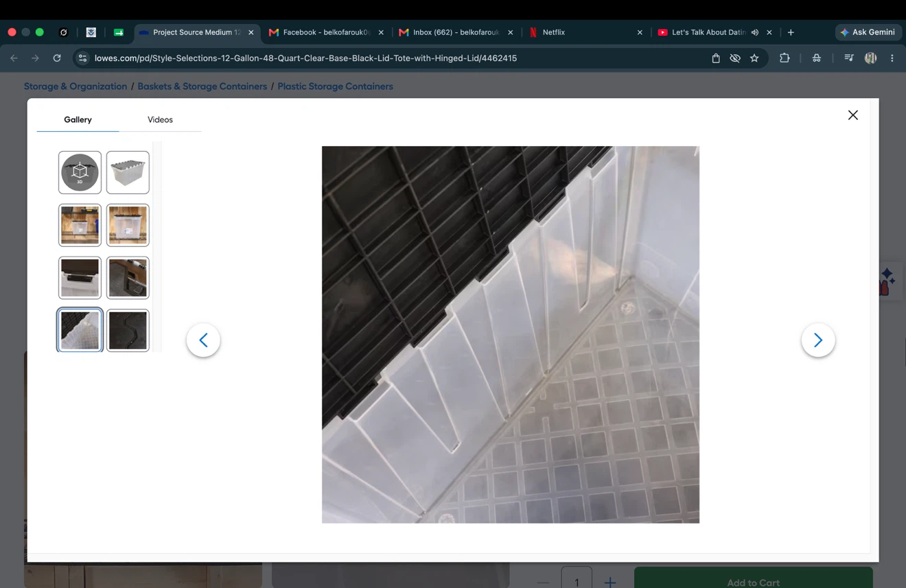The image size is (906, 588).
Task: Click the crossed-eye tracking protection icon
Action: pos(735,58)
